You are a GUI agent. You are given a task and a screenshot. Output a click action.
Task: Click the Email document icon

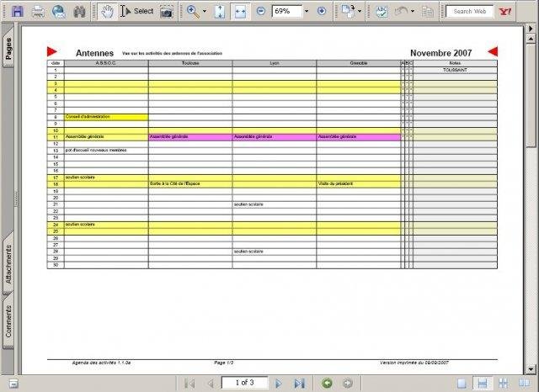pos(59,12)
